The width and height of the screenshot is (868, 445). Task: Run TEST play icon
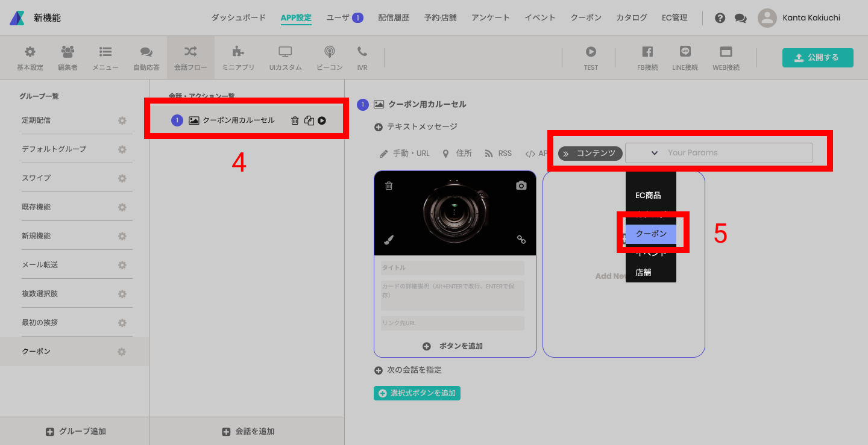(591, 52)
